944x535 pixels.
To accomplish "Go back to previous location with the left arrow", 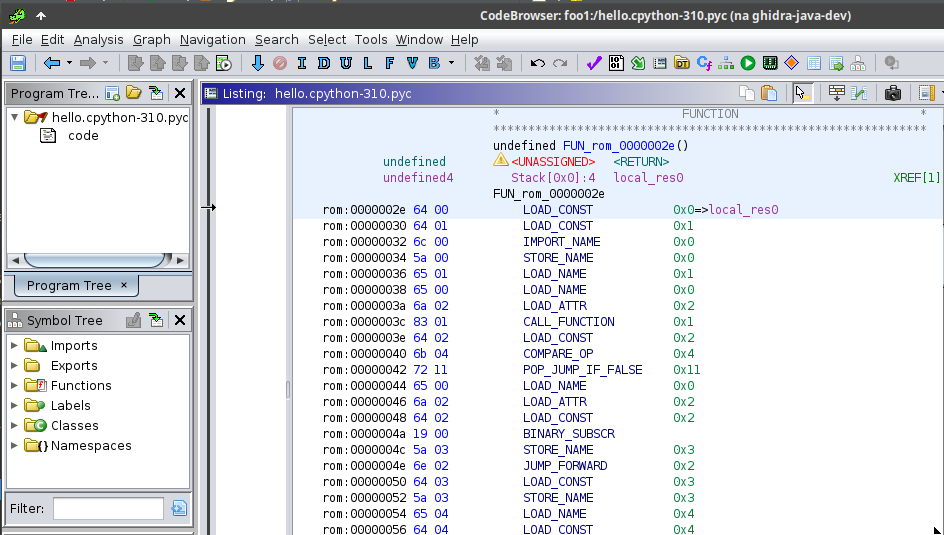I will coord(52,63).
